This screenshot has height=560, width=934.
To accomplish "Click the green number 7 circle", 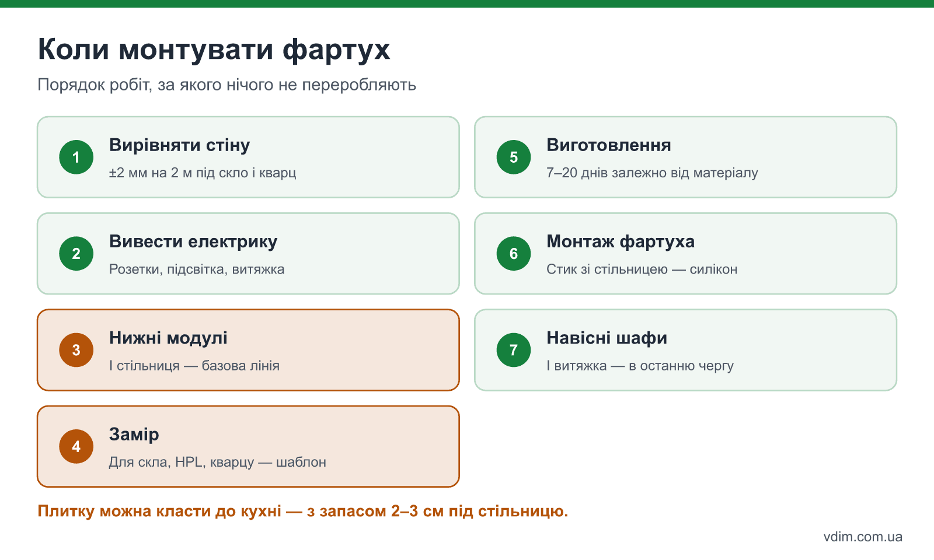I will 514,350.
